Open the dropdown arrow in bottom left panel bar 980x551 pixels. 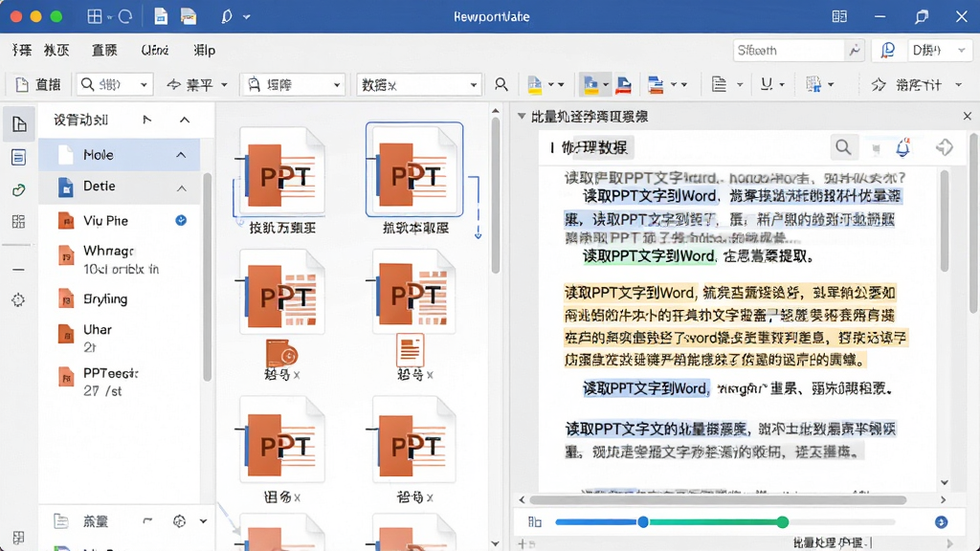tap(203, 521)
